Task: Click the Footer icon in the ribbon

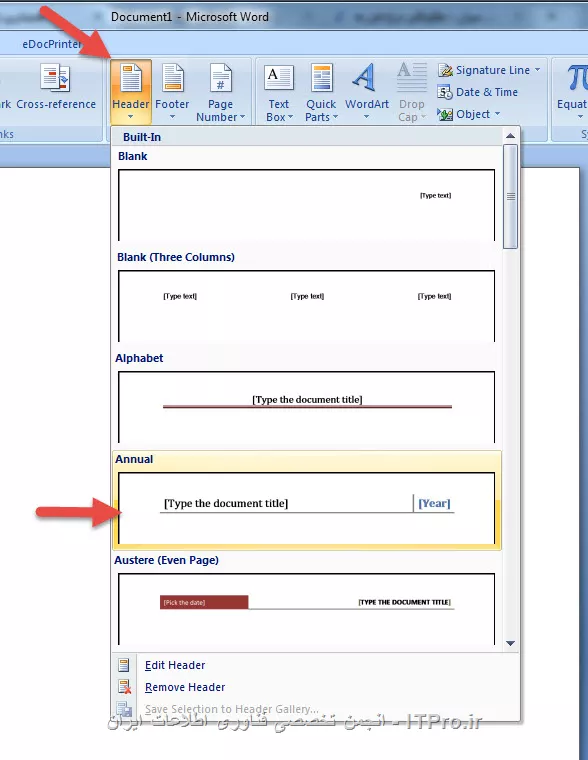Action: tap(173, 79)
